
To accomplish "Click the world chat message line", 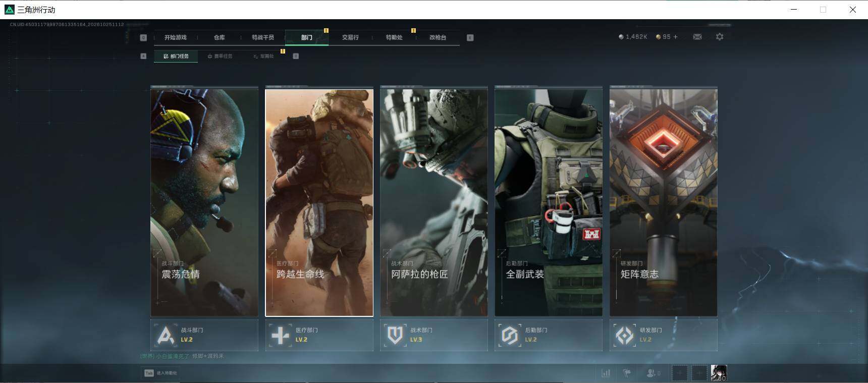I will pos(182,356).
